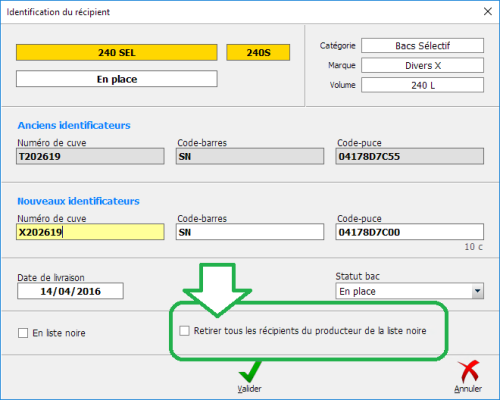Close the Identification du récipient dialog
The image size is (500, 400).
(488, 11)
